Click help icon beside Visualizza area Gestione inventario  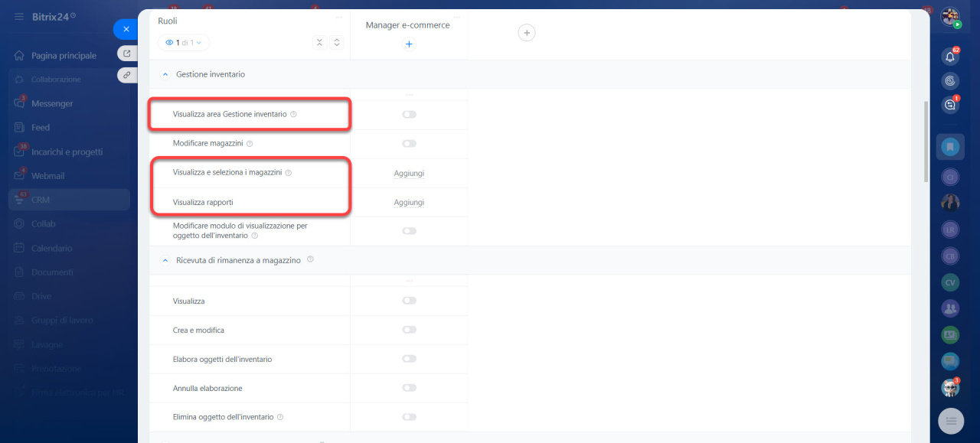[294, 115]
